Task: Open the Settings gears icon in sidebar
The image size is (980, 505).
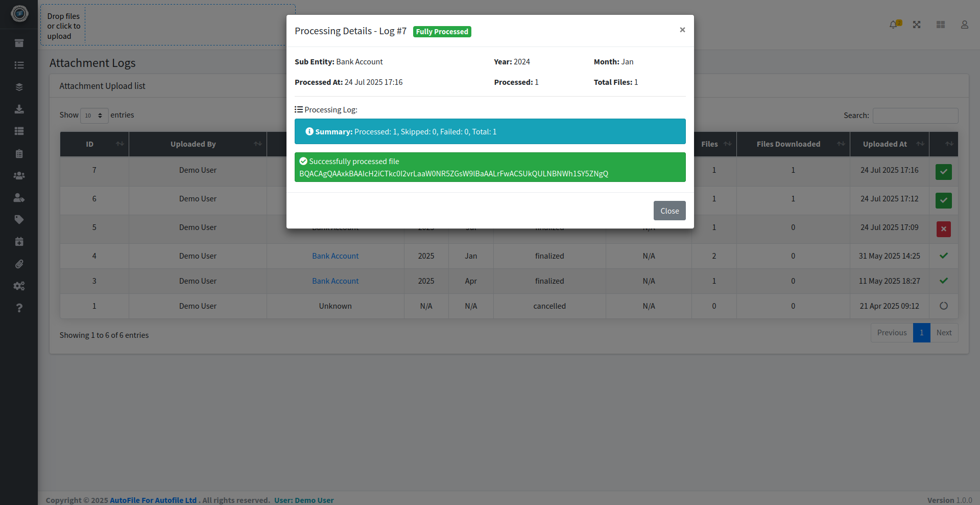Action: tap(19, 286)
